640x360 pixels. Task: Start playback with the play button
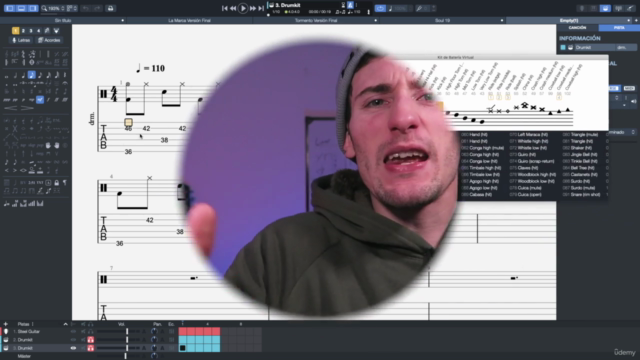tap(243, 8)
